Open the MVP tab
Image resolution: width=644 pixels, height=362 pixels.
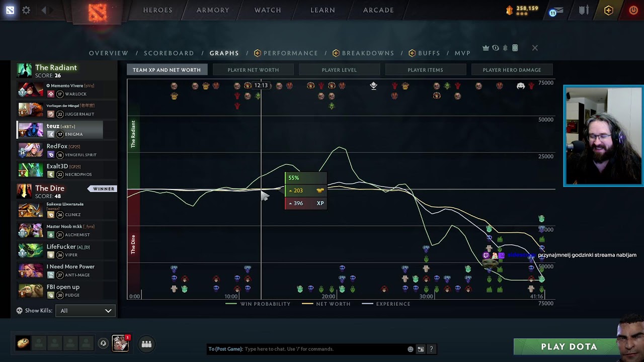pos(462,53)
